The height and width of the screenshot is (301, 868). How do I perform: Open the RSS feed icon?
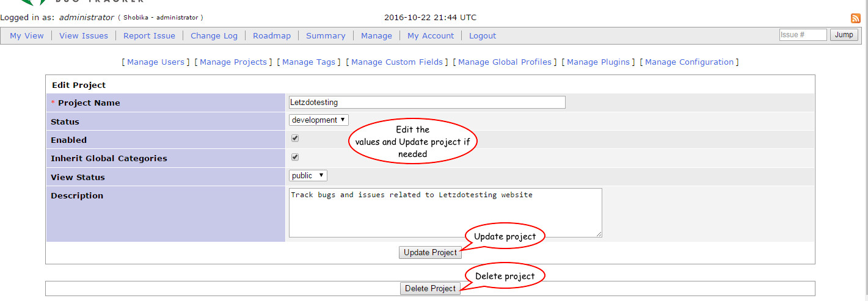pos(856,18)
